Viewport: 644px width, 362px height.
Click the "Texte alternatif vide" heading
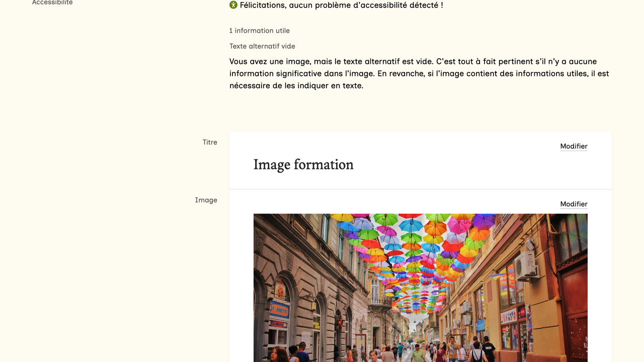click(262, 46)
